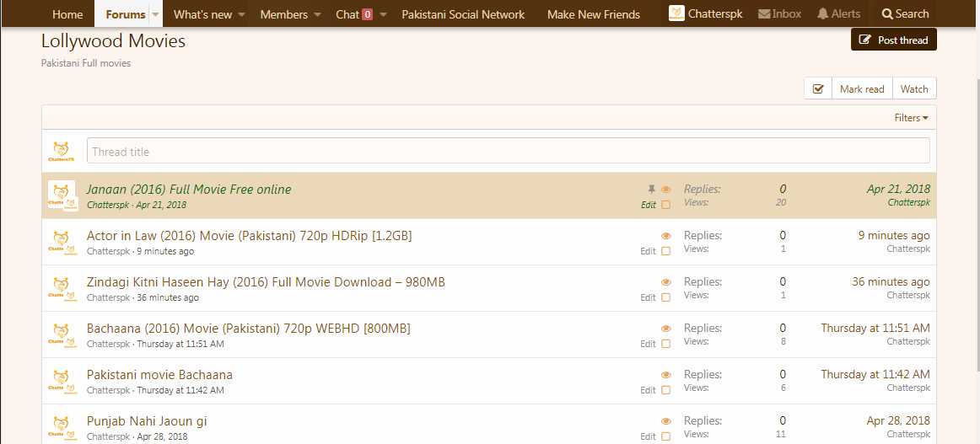Screen dimensions: 980x444
Task: Go to the Home tab
Action: (67, 14)
